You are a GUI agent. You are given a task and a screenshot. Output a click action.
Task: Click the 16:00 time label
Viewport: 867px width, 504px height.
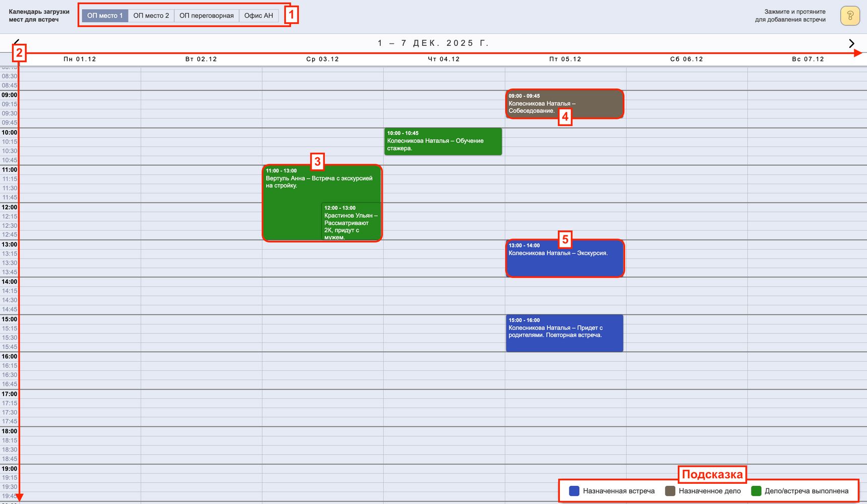click(10, 356)
